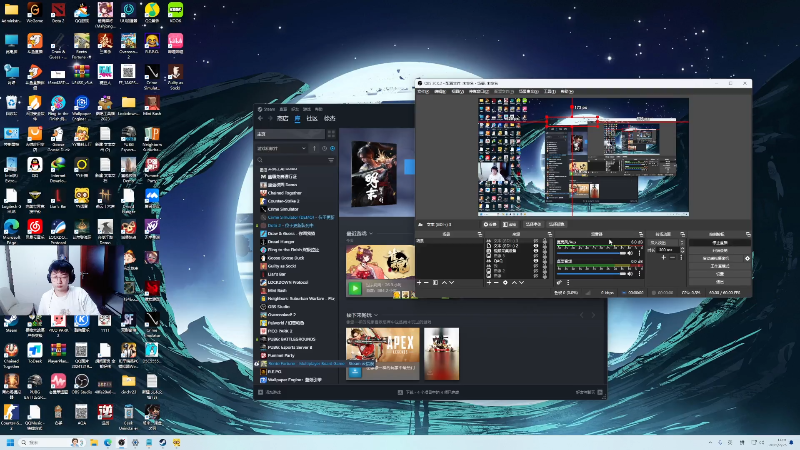This screenshot has height=450, width=800.
Task: Open Settings from OBS controls
Action: pos(720,274)
